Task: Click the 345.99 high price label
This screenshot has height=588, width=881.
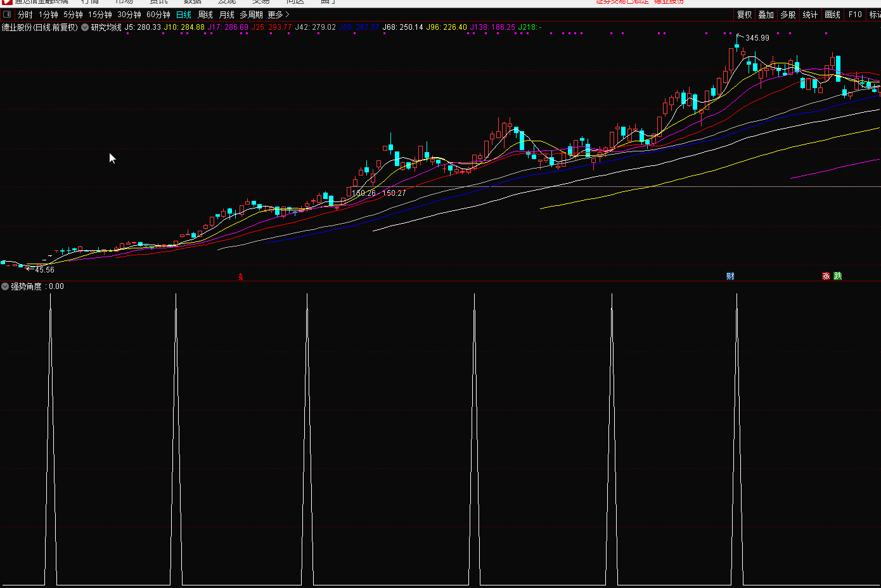Action: (x=757, y=38)
